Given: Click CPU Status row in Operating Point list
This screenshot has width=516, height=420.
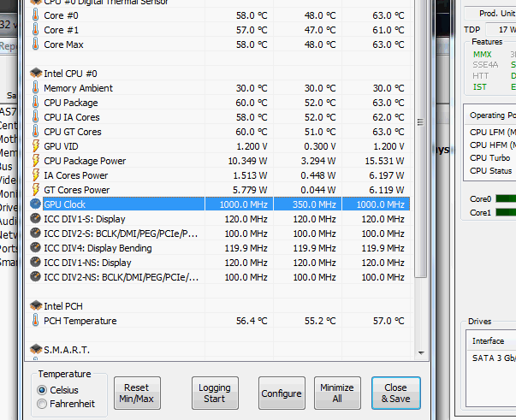Looking at the screenshot, I should tap(490, 171).
